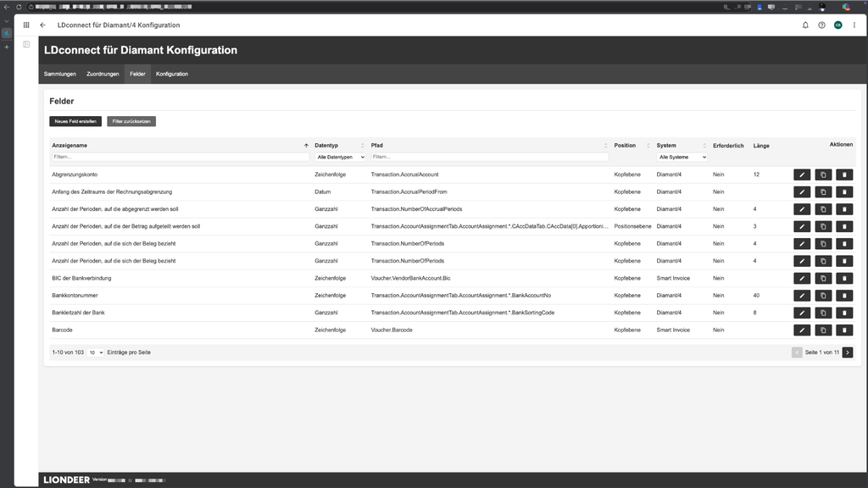
Task: Delete the Barcode field
Action: pyautogui.click(x=844, y=330)
